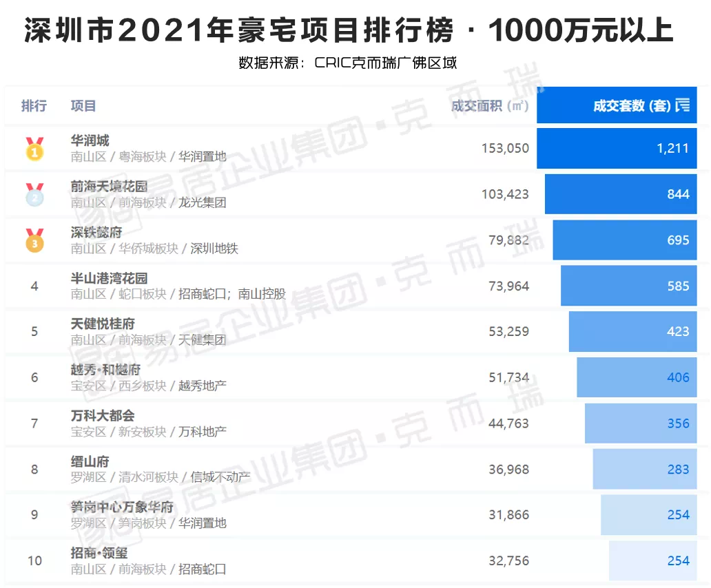Screen dimensions: 711x588
Task: Click area value 79,882
Action: [x=508, y=240]
